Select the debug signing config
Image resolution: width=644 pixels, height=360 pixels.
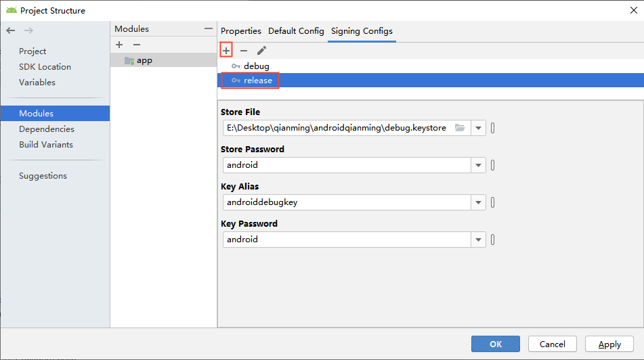point(256,66)
